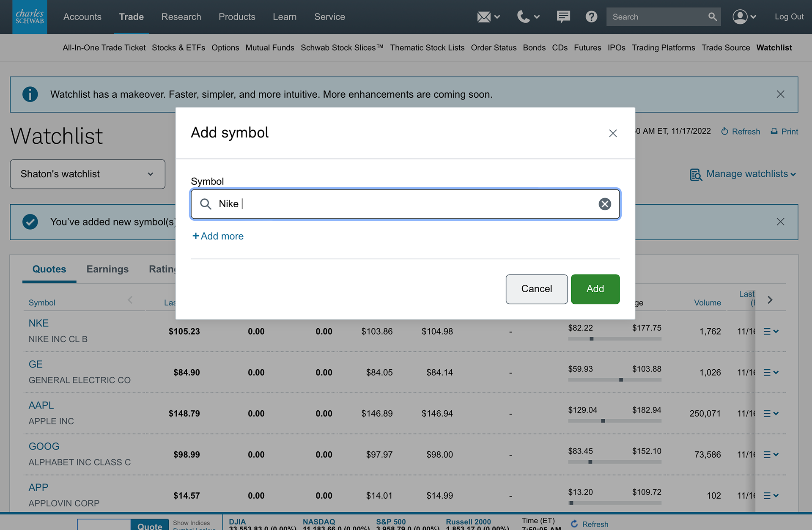Open the Research menu

pos(181,17)
